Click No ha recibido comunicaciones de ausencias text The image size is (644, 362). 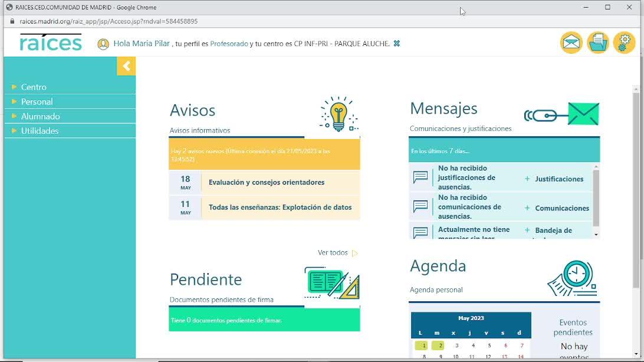(x=469, y=206)
